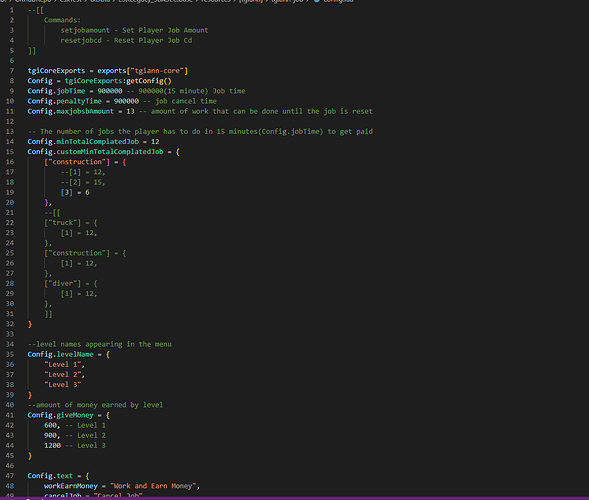589x500 pixels.
Task: Click the commented '--[1] = 12,' line
Action: click(x=83, y=172)
